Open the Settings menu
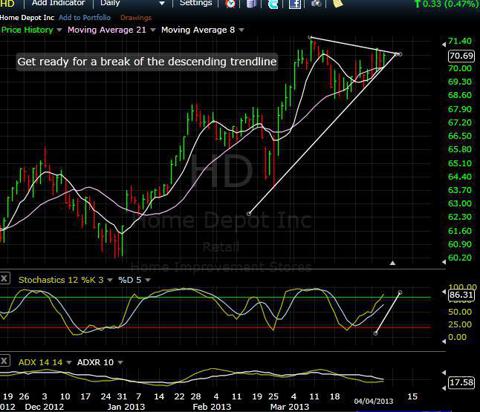 coord(196,3)
